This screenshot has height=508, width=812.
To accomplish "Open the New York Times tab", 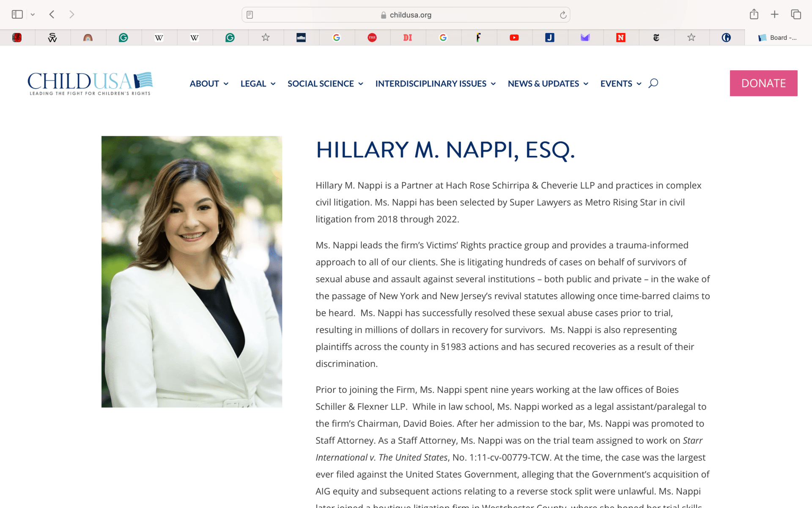I will point(656,38).
